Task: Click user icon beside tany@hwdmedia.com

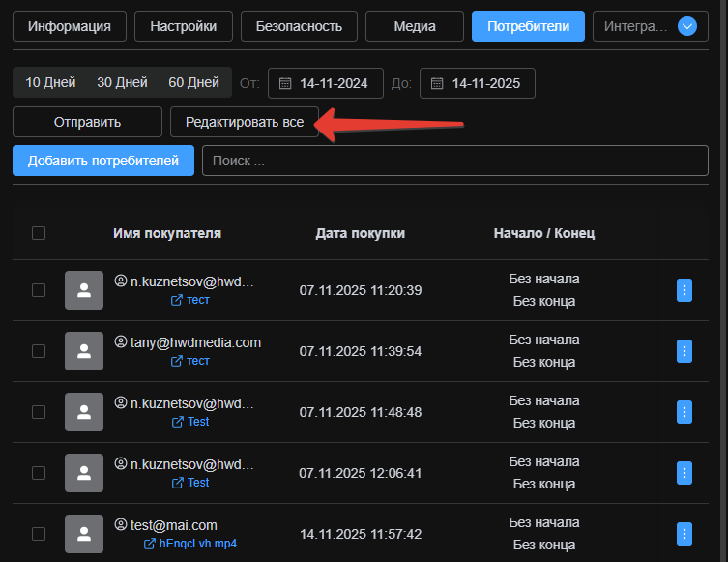Action: pyautogui.click(x=121, y=341)
